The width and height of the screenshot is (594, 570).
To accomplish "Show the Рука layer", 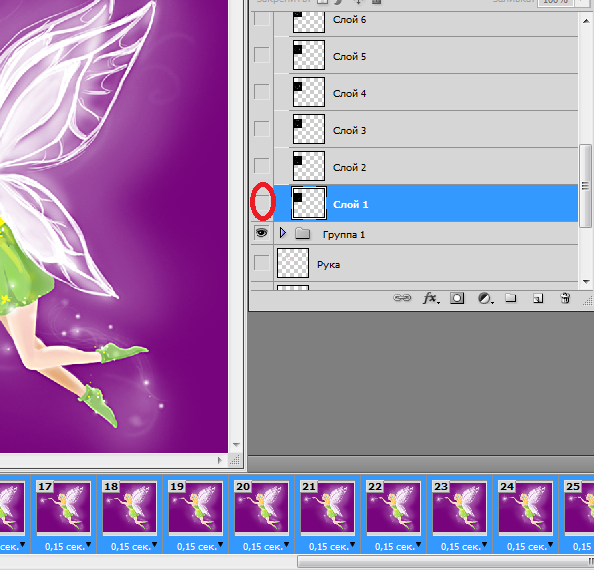I will [261, 263].
